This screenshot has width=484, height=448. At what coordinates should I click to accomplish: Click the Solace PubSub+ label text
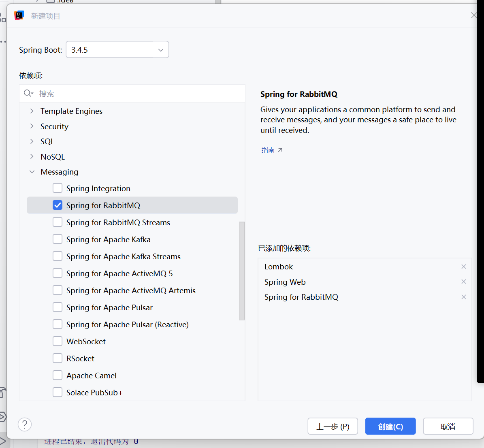pos(94,393)
